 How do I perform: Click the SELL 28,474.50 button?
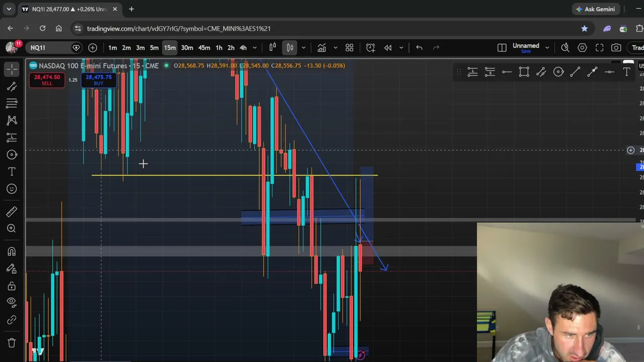47,80
